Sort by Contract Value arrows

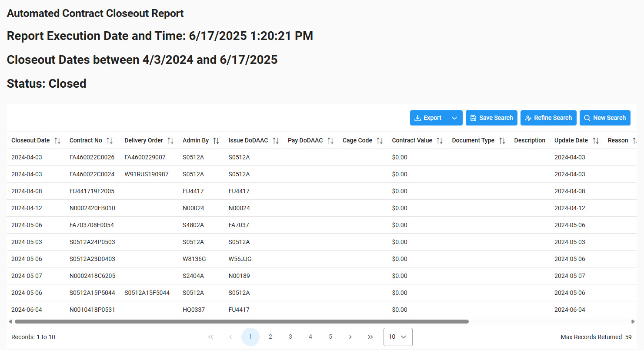[440, 141]
